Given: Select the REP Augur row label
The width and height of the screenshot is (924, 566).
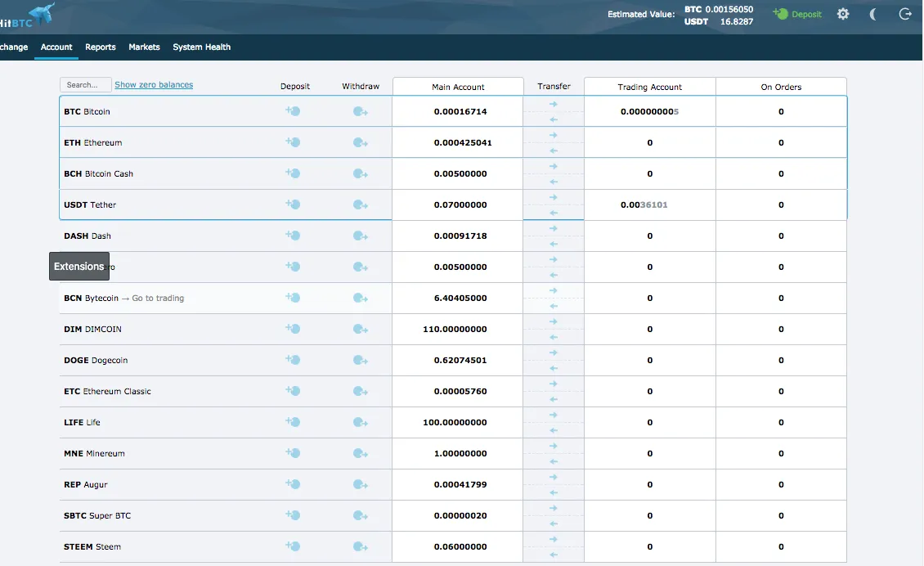Looking at the screenshot, I should [85, 485].
